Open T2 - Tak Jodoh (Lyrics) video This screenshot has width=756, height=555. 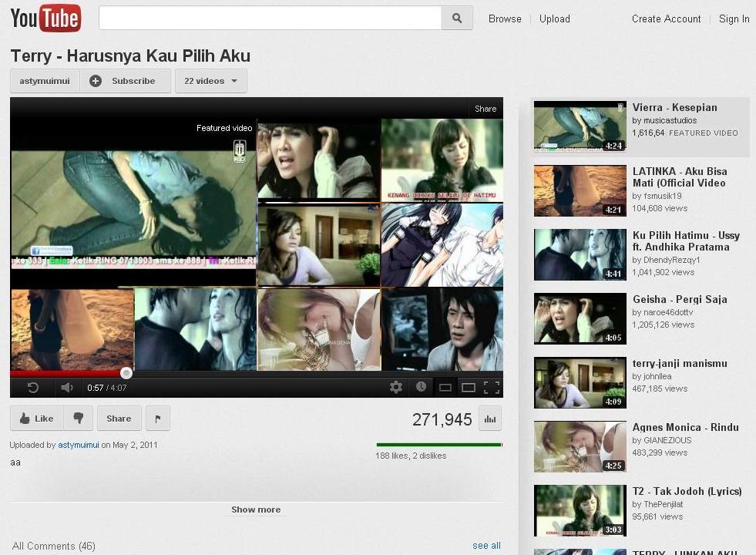(x=687, y=491)
